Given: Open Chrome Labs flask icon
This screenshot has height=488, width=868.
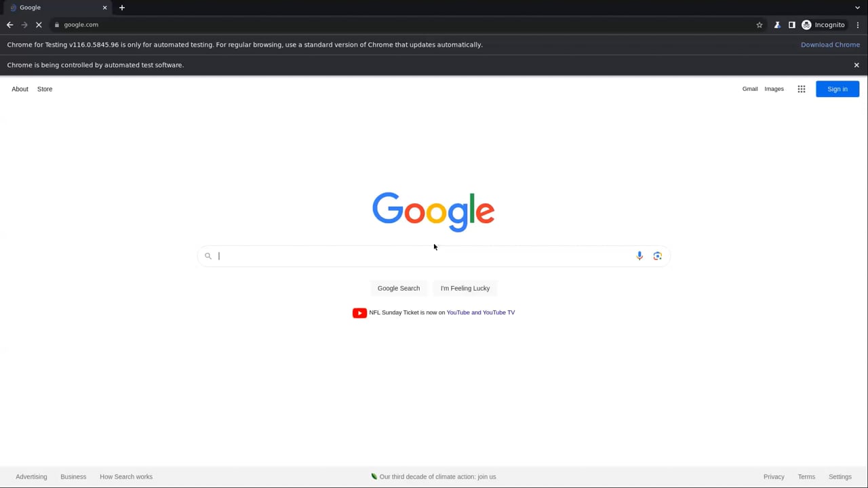Looking at the screenshot, I should tap(777, 24).
